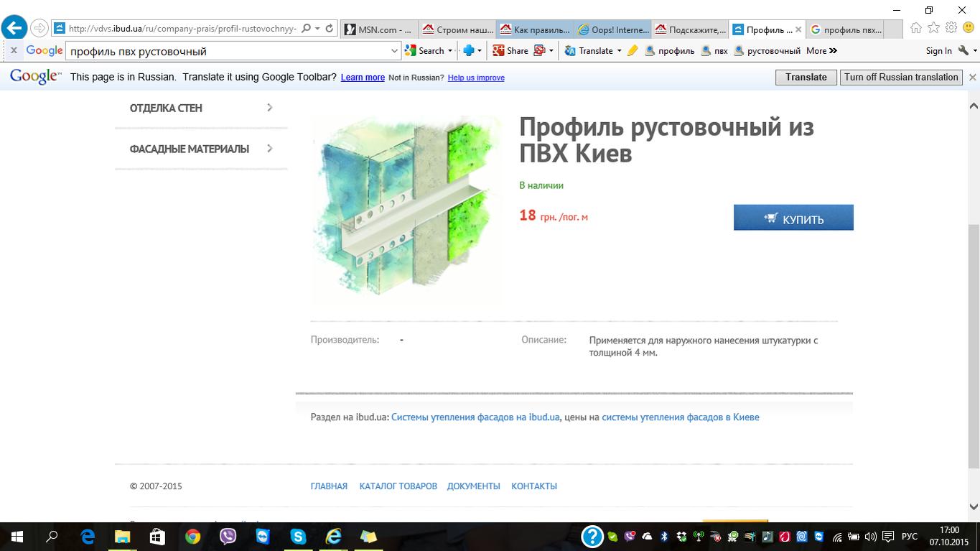Viewport: 980px width, 551px height.
Task: Expand ФАСАДНЫЕ МАТЕРИАЛЫ sidebar category
Action: point(201,149)
